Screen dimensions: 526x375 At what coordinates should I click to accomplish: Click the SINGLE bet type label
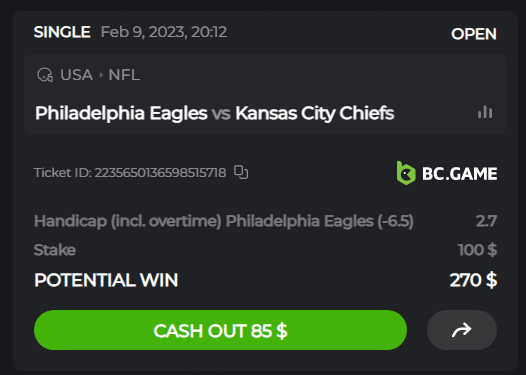pos(62,32)
